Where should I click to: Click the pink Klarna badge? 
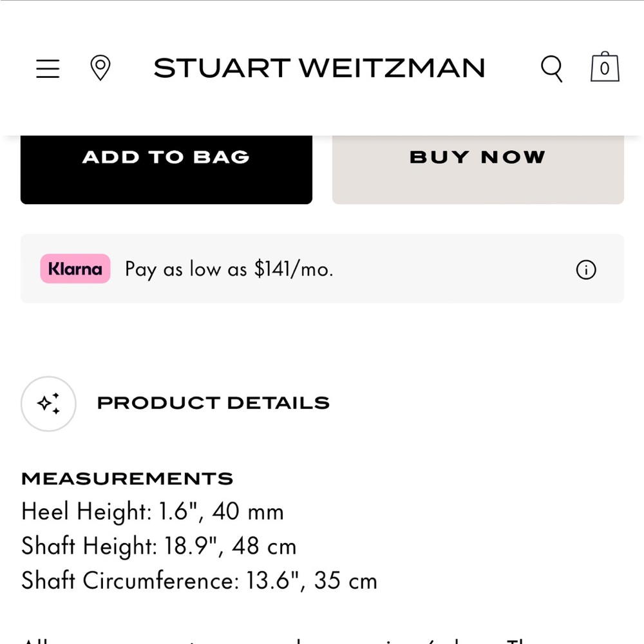pos(75,269)
